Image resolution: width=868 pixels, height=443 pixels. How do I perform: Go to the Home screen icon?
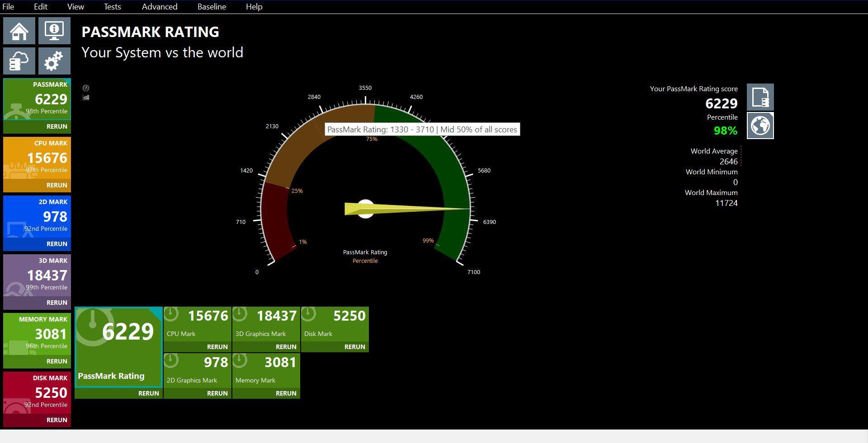point(19,31)
